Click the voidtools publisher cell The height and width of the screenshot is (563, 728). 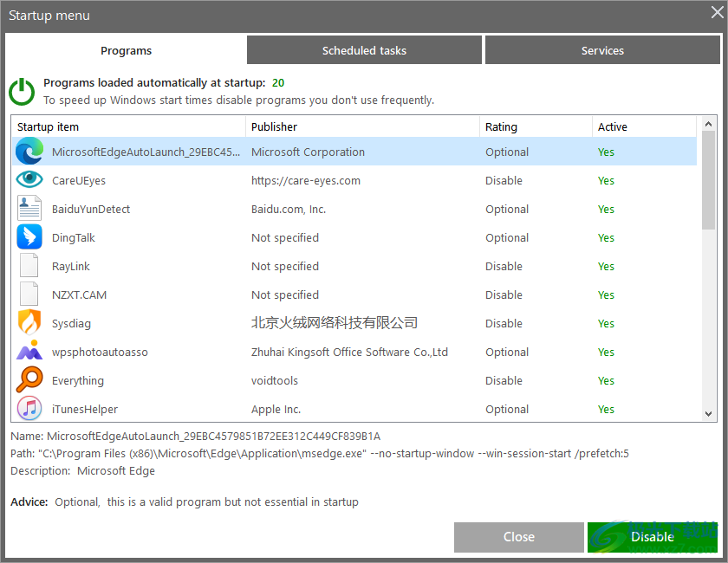click(275, 380)
